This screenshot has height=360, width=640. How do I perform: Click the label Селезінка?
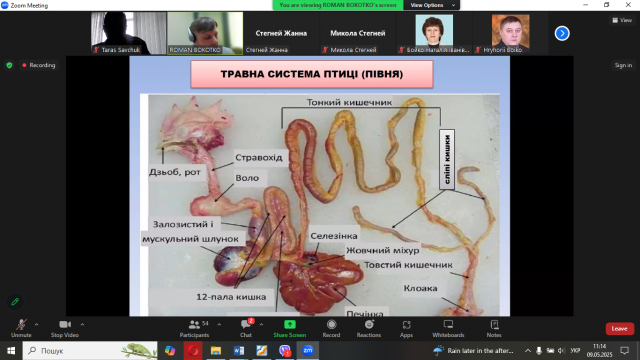pyautogui.click(x=333, y=236)
